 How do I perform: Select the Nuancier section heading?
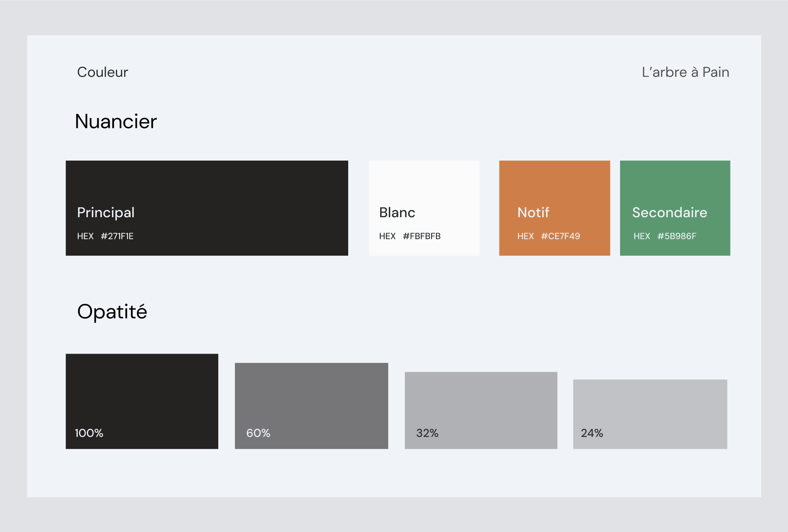coord(116,121)
